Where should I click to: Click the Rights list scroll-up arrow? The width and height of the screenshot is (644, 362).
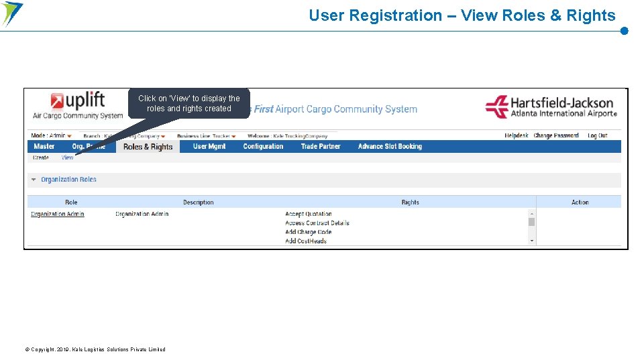point(531,213)
